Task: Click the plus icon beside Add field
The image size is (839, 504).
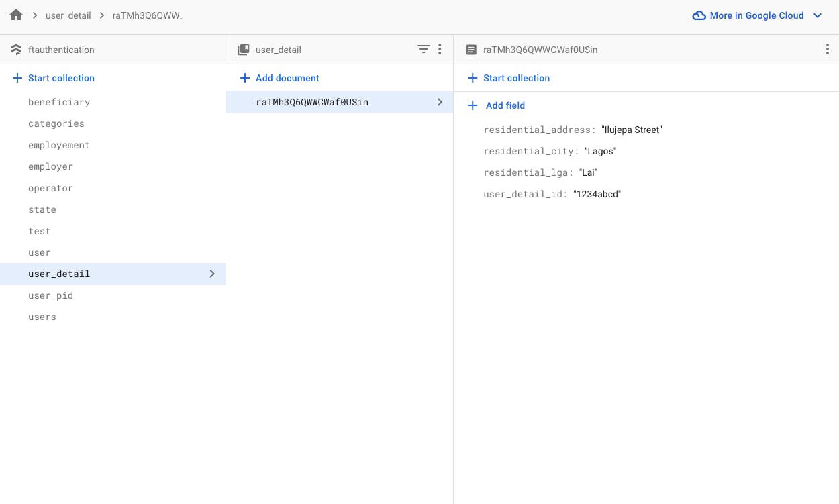Action: coord(473,105)
